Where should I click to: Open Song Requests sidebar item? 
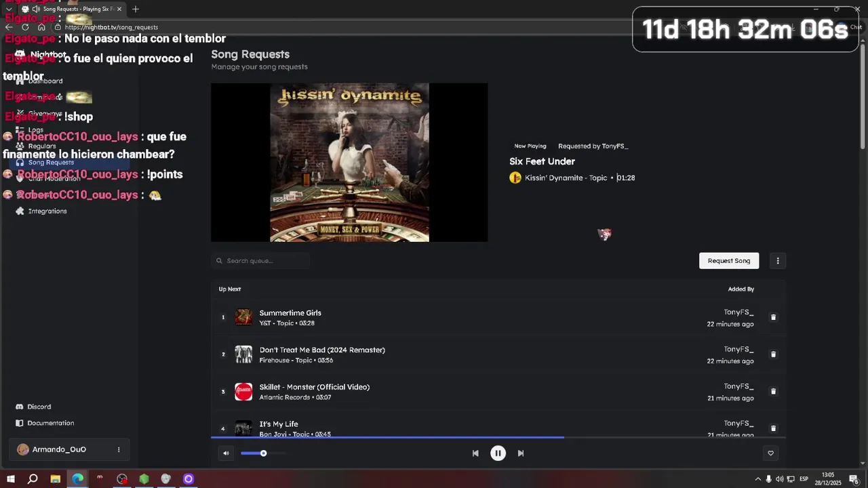[69, 163]
